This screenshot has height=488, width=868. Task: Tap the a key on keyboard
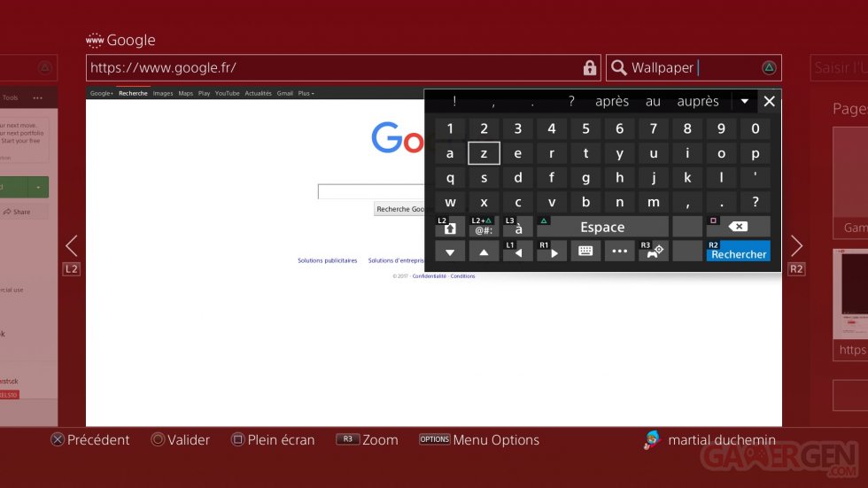coord(450,153)
